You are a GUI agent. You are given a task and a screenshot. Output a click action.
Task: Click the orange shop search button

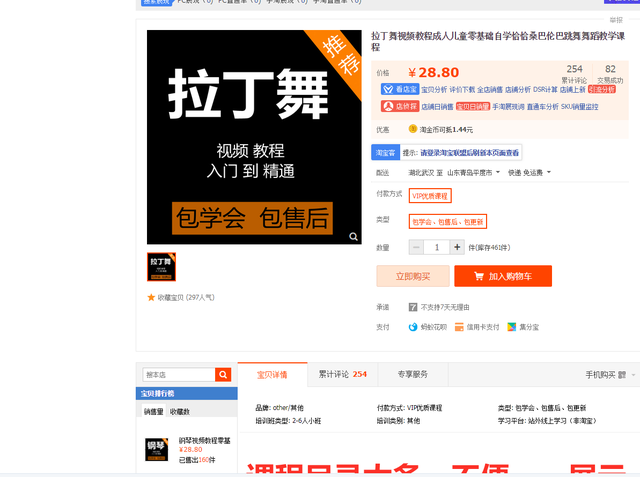click(223, 375)
